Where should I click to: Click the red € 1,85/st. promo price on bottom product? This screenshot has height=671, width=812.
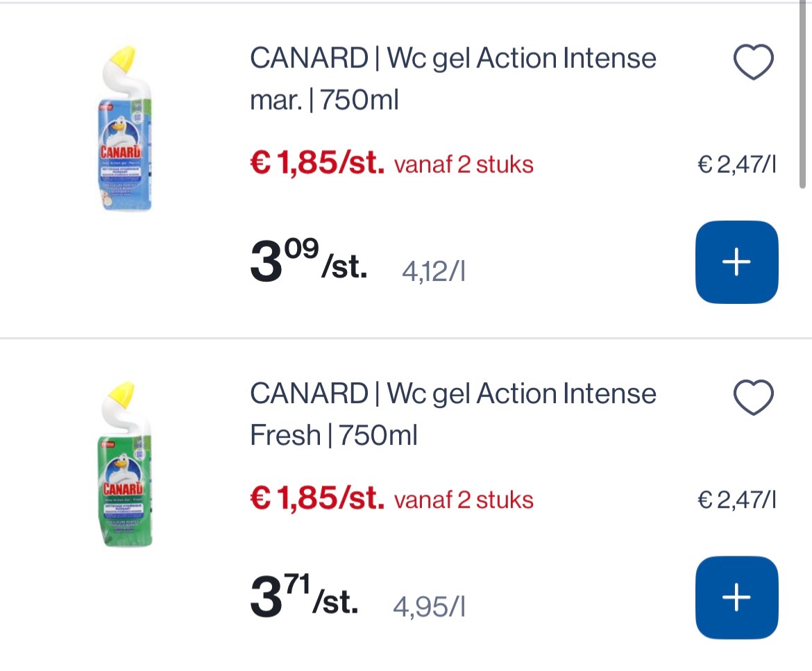pyautogui.click(x=316, y=498)
